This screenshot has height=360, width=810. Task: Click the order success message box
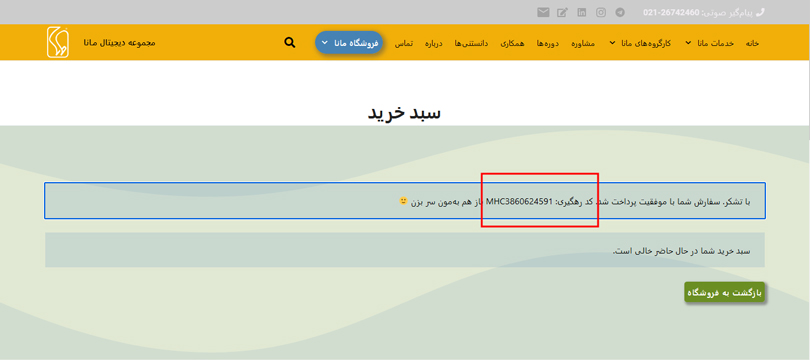tap(405, 200)
